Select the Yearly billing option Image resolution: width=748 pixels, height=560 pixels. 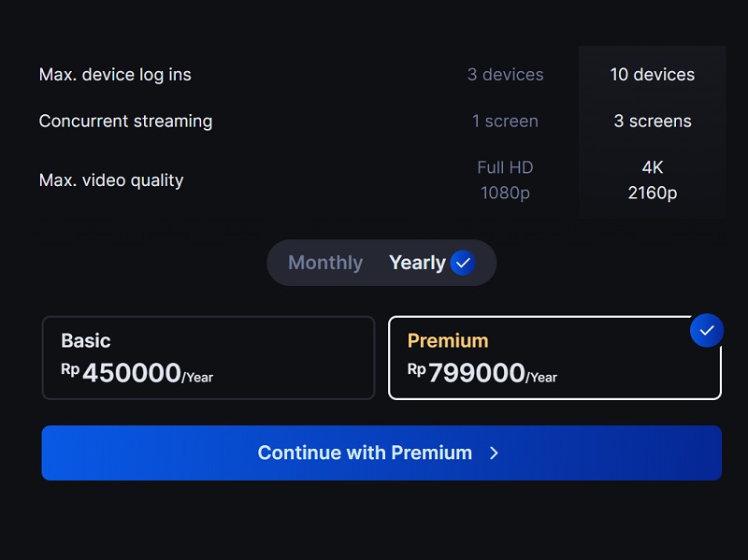click(x=417, y=263)
